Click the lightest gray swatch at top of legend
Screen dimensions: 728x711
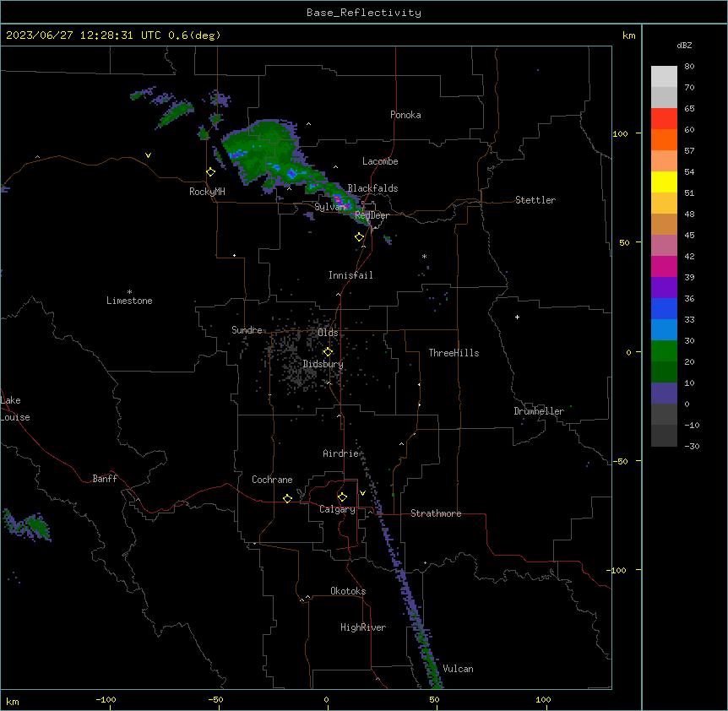(664, 76)
